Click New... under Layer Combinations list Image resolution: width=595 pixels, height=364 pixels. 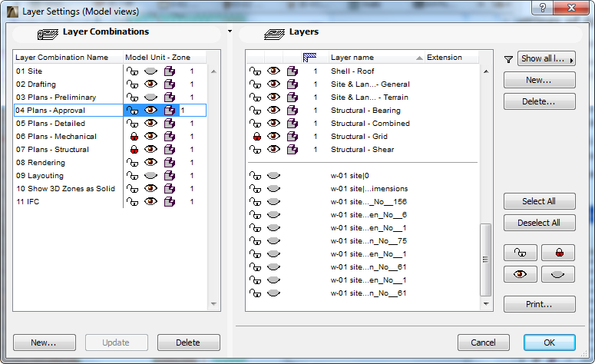(x=45, y=342)
